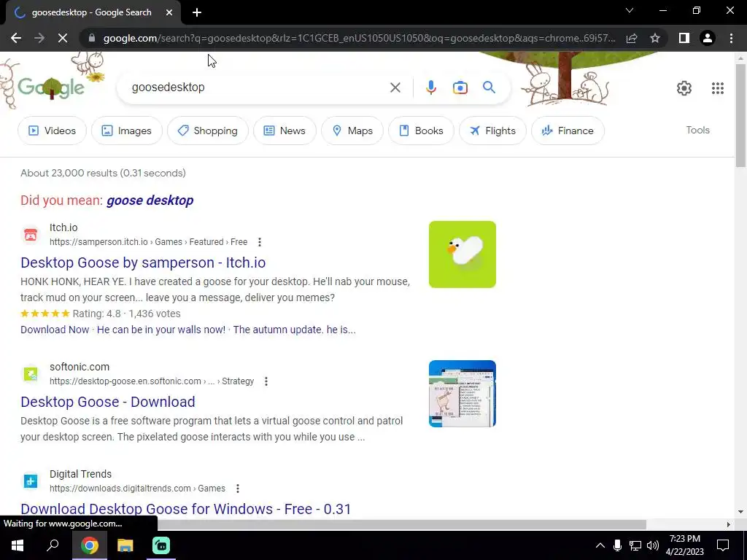
Task: Switch to Flights results
Action: point(492,131)
